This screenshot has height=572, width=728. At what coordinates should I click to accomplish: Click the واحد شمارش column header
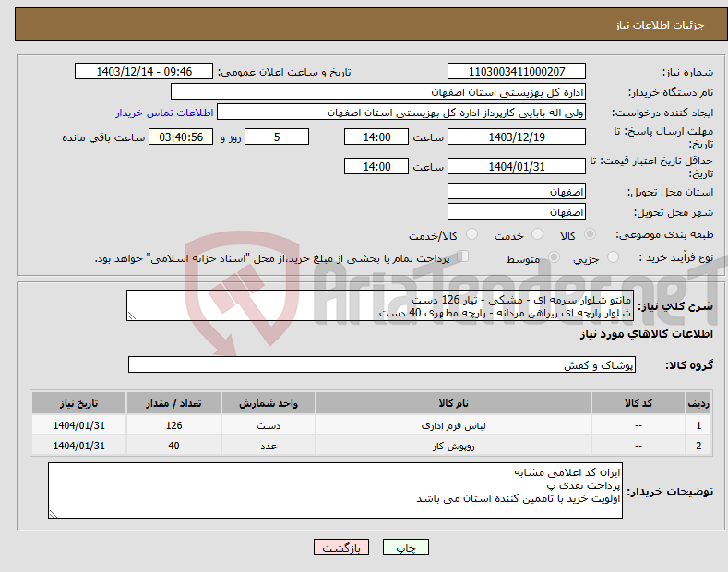tap(269, 403)
